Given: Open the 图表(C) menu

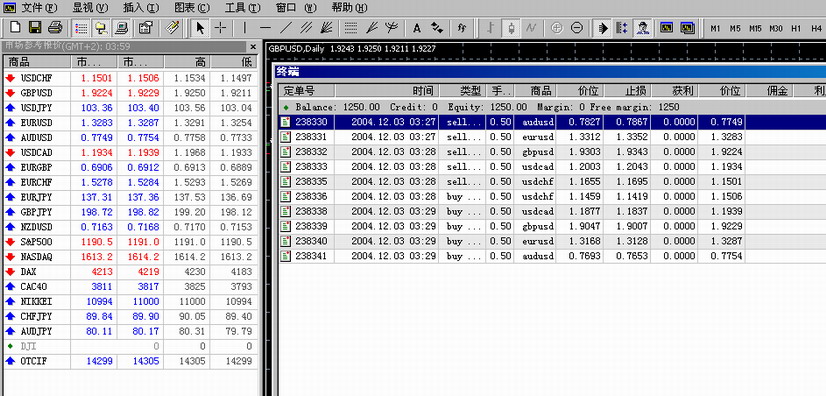Looking at the screenshot, I should coord(192,8).
